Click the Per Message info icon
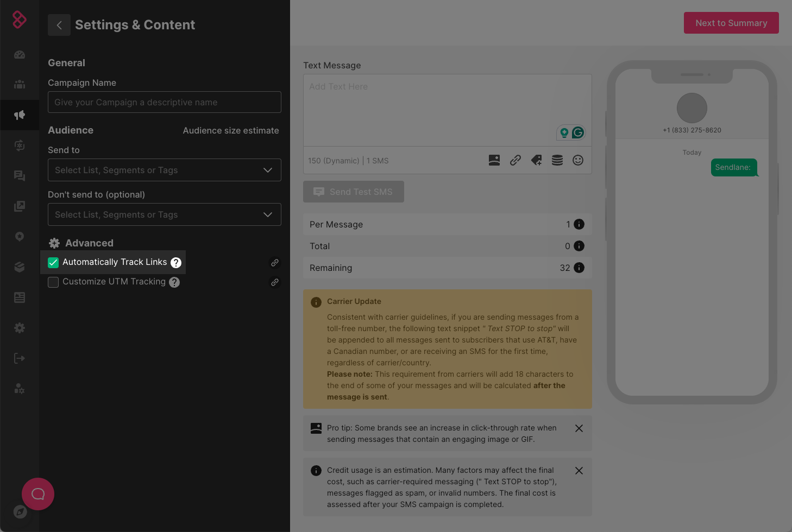The height and width of the screenshot is (532, 792). click(579, 224)
